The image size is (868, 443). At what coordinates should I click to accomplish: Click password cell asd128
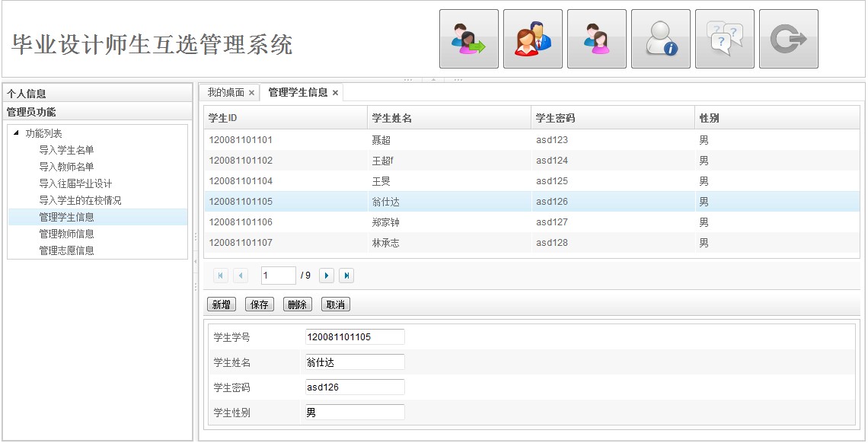pyautogui.click(x=552, y=242)
